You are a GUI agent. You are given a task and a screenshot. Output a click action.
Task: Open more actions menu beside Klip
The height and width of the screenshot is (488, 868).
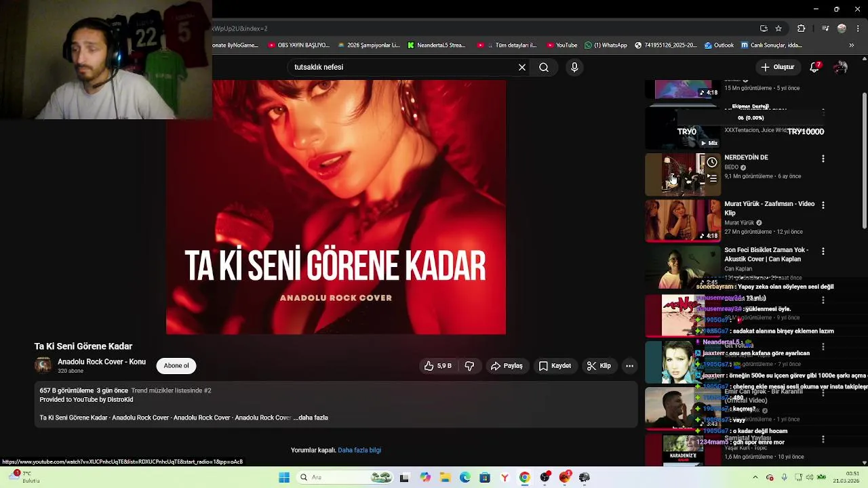[x=629, y=366]
